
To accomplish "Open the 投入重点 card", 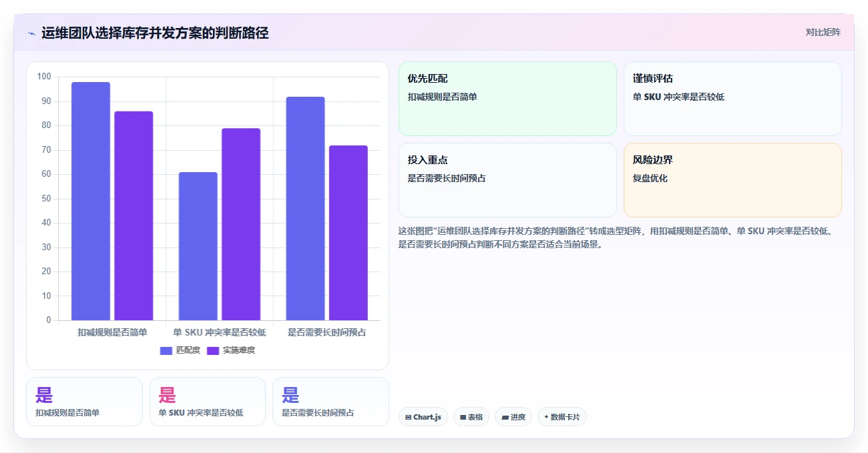I will tap(507, 180).
